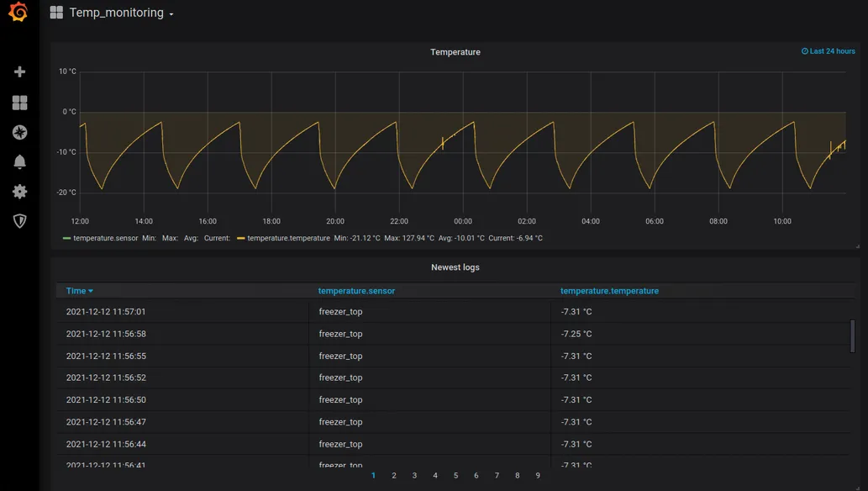Toggle temperature.temperature series in the legend
Image resolution: width=868 pixels, height=491 pixels.
click(287, 238)
